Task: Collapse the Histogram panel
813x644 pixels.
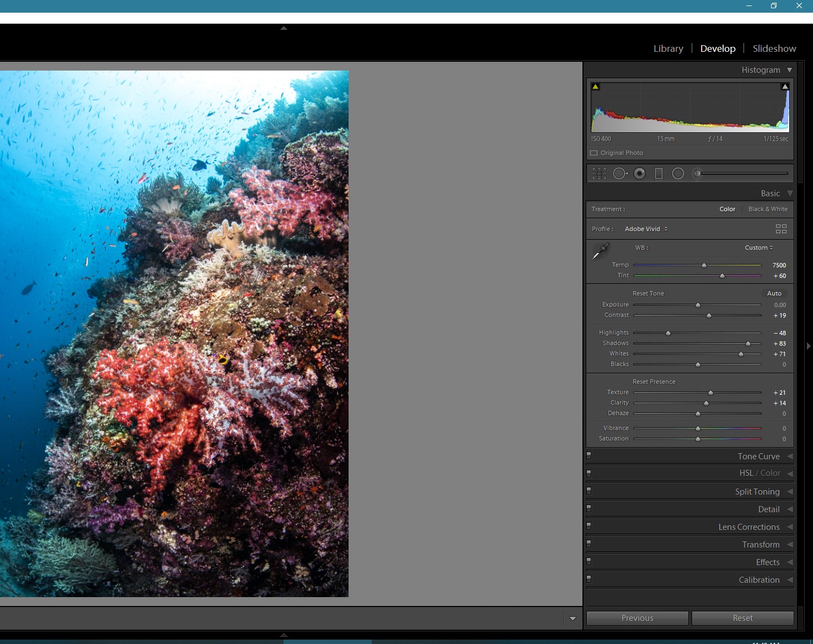Action: click(x=789, y=70)
